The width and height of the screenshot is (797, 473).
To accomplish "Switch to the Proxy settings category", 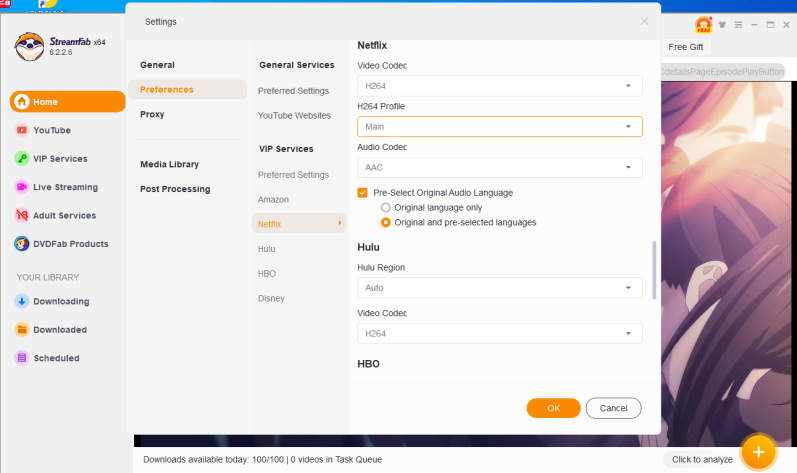I will pyautogui.click(x=152, y=114).
